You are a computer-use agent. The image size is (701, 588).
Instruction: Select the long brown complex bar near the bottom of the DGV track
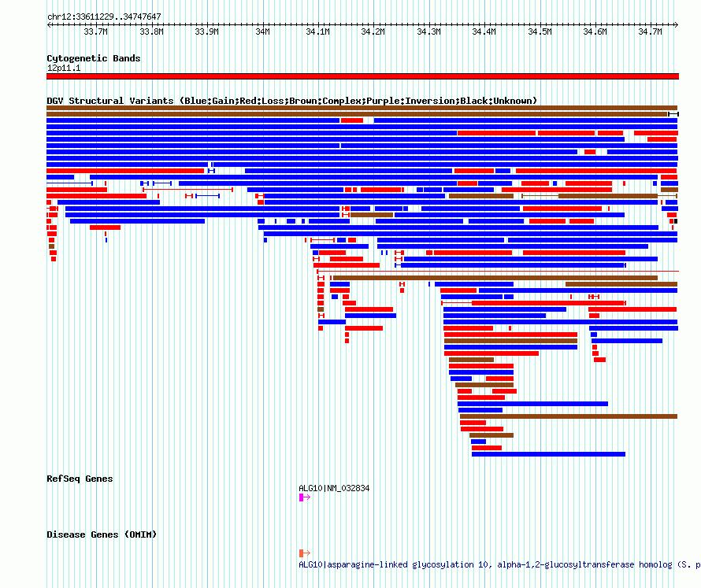[569, 416]
